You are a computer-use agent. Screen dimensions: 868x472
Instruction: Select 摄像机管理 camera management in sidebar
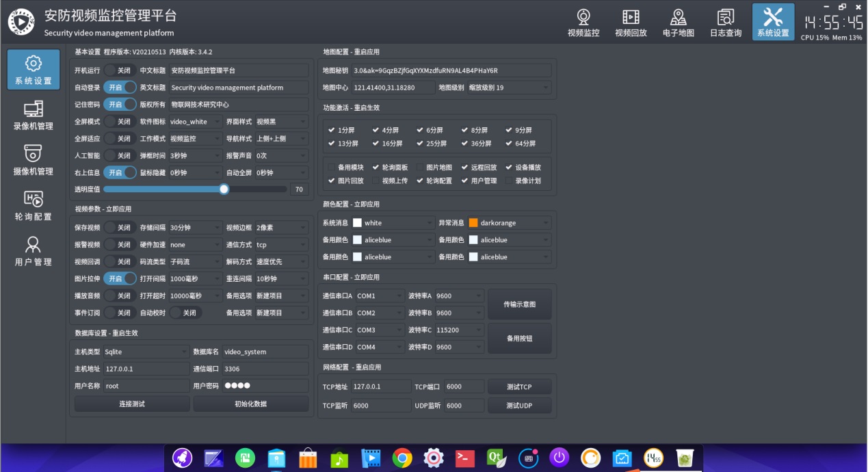point(33,161)
